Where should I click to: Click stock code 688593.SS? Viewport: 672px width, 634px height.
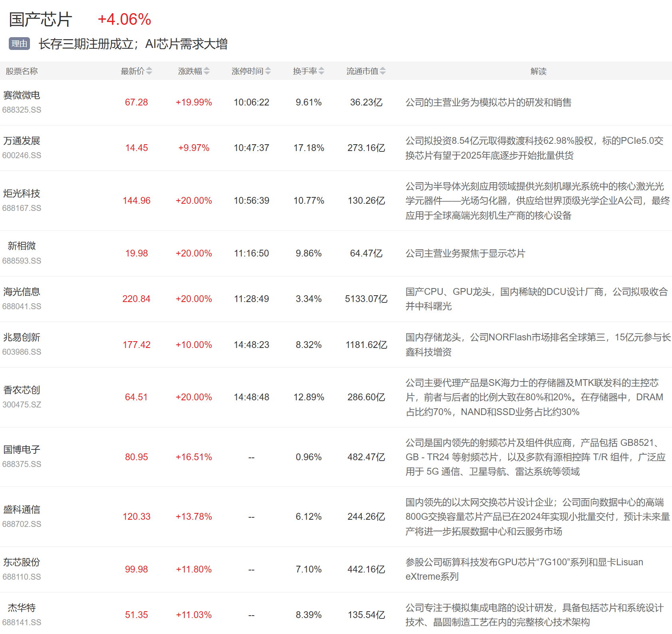(22, 261)
